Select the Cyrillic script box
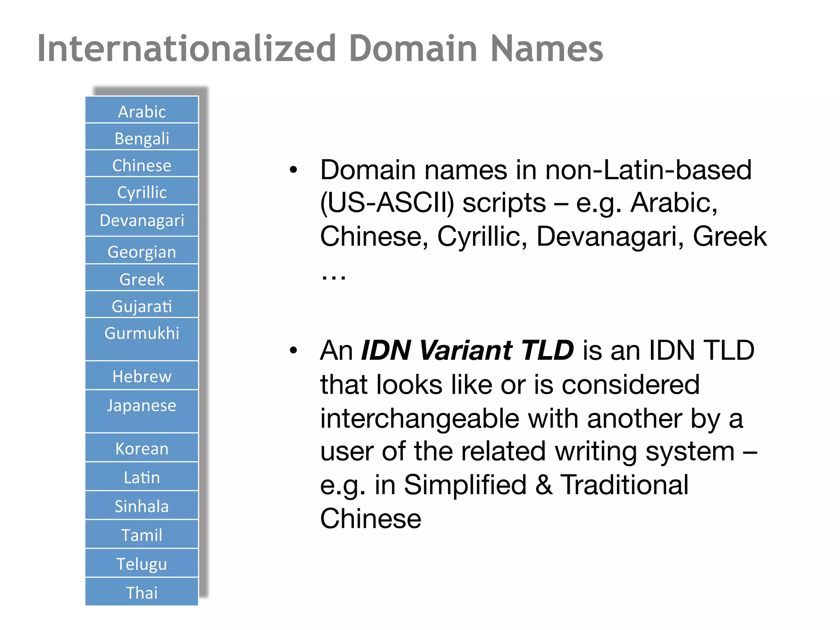The image size is (840, 630). click(x=142, y=191)
